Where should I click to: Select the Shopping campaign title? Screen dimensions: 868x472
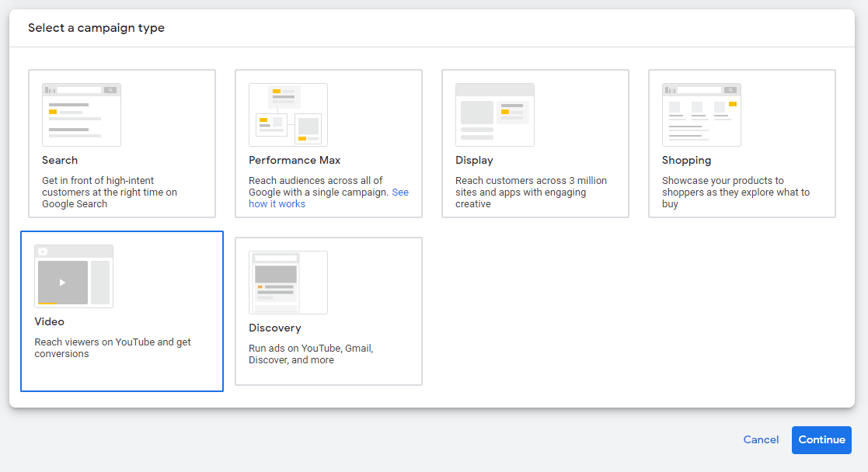pos(686,161)
